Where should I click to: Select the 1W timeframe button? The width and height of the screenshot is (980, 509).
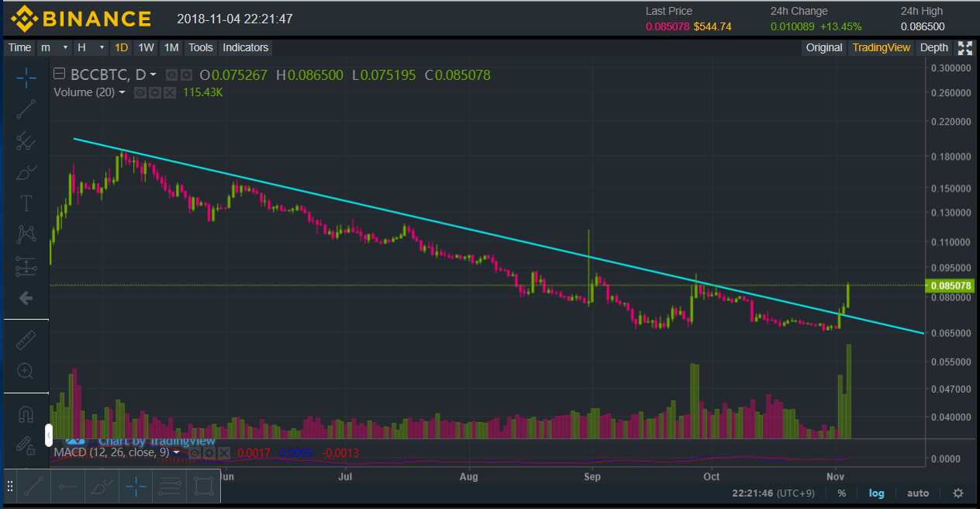146,47
